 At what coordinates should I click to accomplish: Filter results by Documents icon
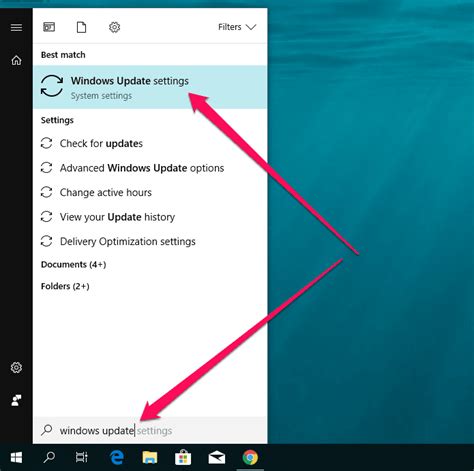81,27
